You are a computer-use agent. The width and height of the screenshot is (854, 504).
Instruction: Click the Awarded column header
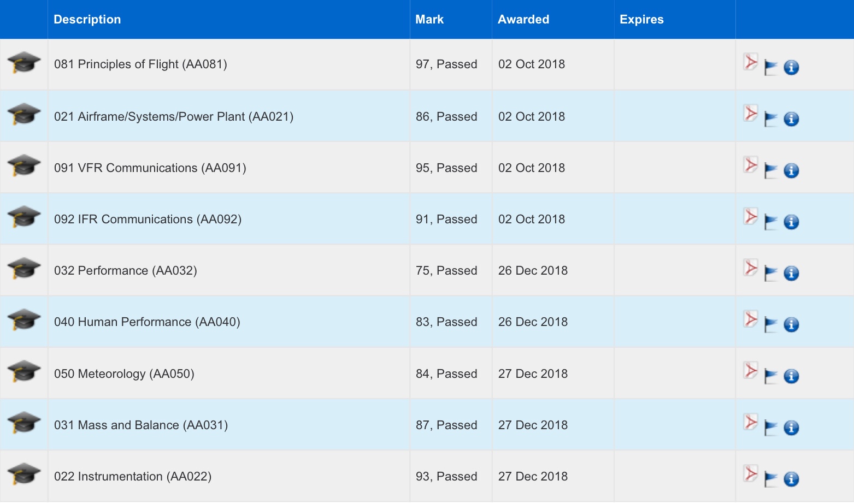[x=523, y=20]
